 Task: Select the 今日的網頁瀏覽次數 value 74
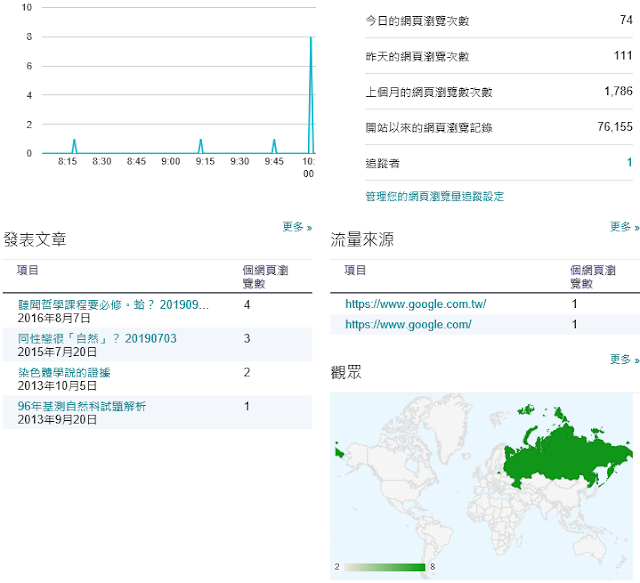626,20
